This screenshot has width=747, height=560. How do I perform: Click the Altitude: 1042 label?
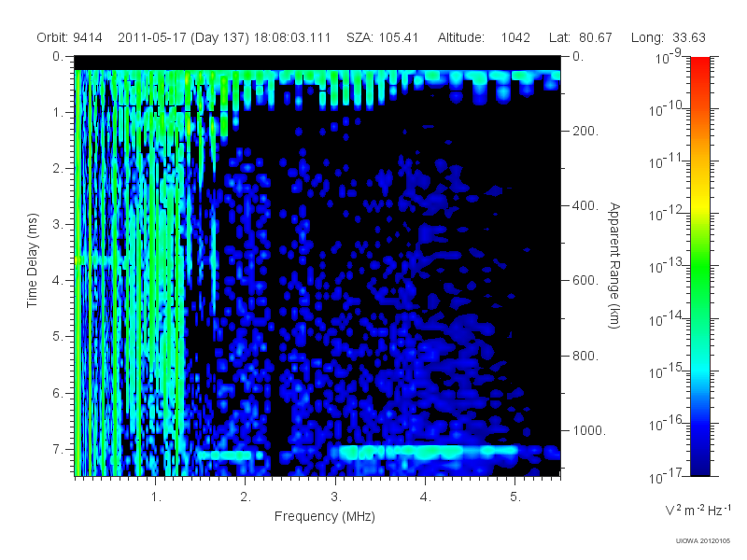coord(484,37)
